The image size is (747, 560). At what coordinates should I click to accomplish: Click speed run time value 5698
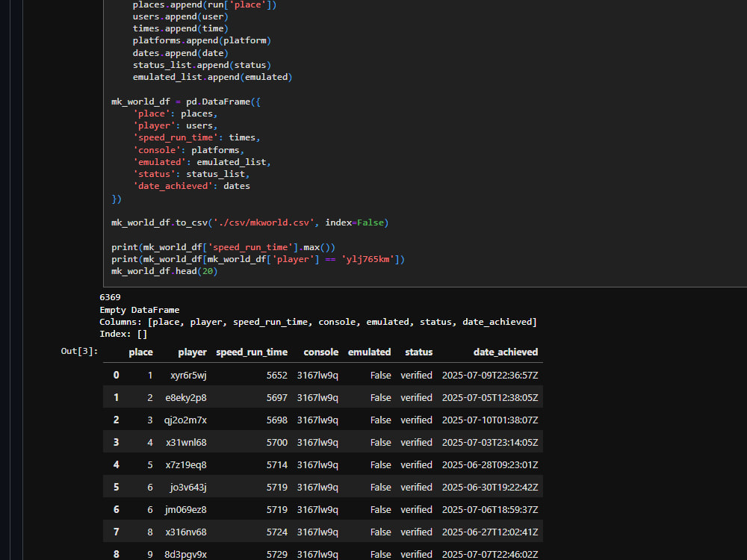(x=277, y=420)
